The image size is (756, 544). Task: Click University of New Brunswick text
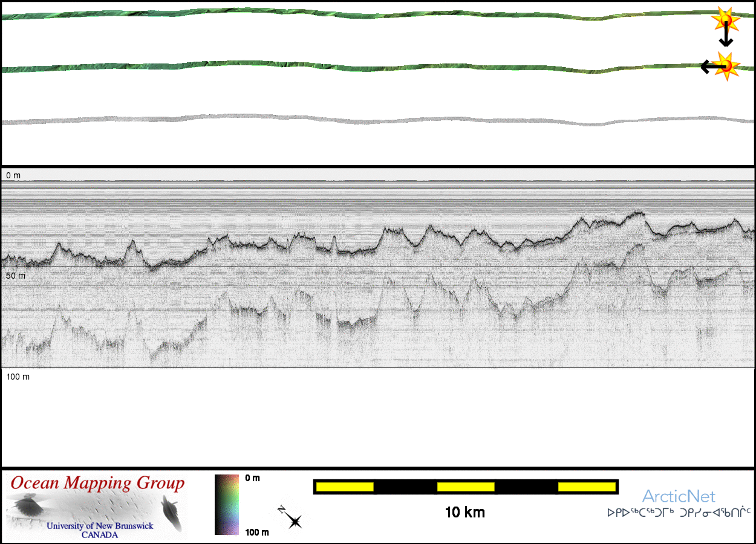tap(100, 526)
